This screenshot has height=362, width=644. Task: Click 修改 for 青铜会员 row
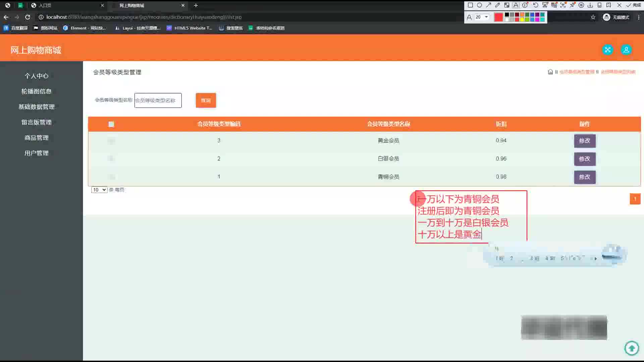coord(585,177)
